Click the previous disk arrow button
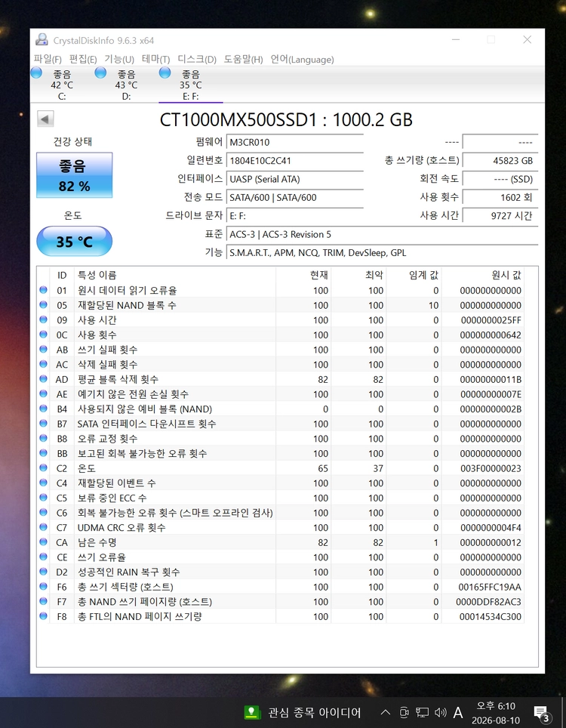 pos(45,119)
